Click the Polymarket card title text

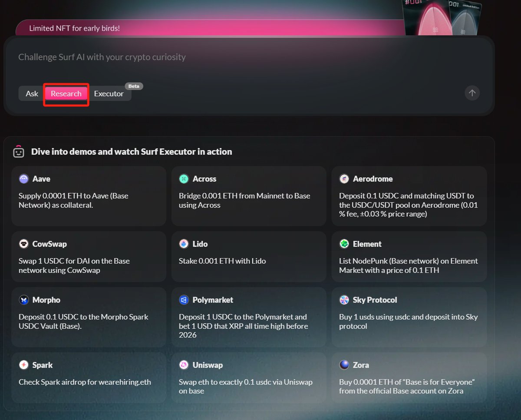coord(213,300)
